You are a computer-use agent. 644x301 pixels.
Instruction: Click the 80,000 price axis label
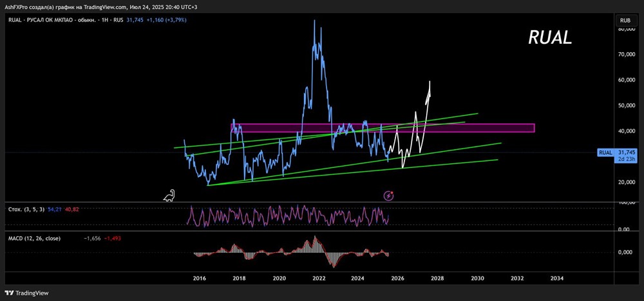click(x=627, y=29)
